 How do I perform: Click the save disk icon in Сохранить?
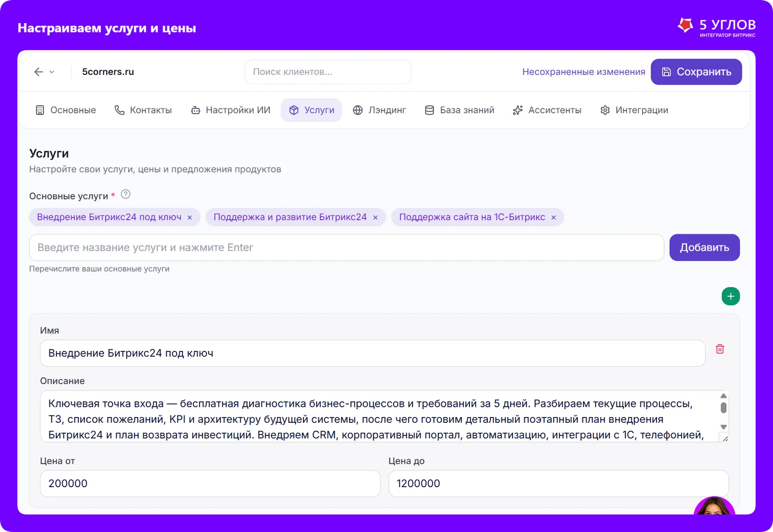click(666, 72)
